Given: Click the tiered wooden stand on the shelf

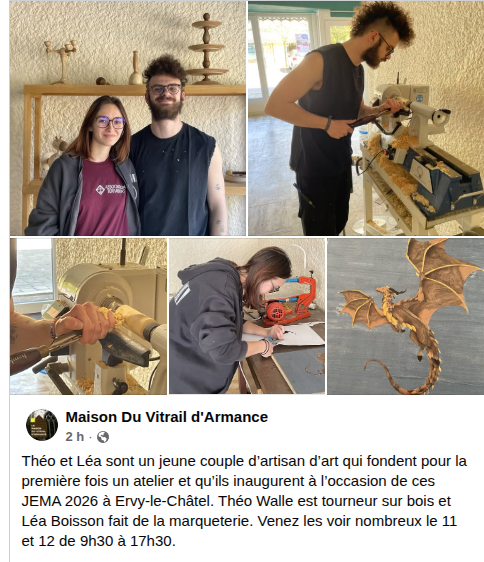Looking at the screenshot, I should [207, 49].
